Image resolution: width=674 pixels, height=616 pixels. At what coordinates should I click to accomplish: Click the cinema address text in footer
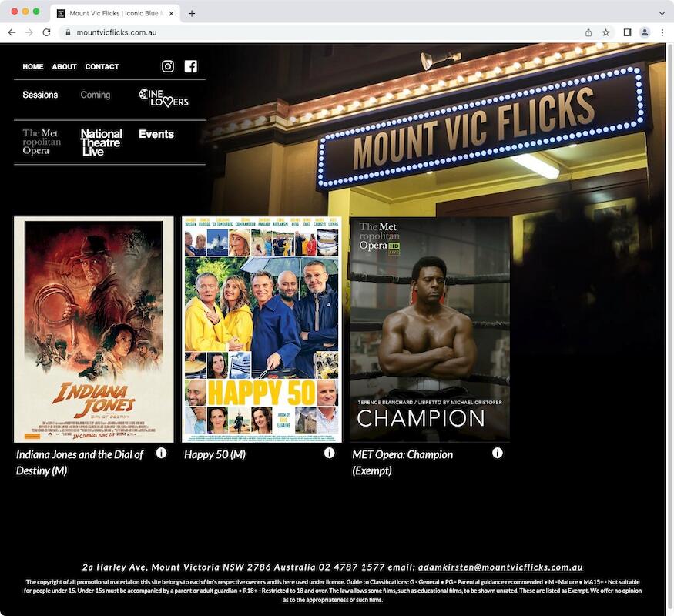point(199,567)
